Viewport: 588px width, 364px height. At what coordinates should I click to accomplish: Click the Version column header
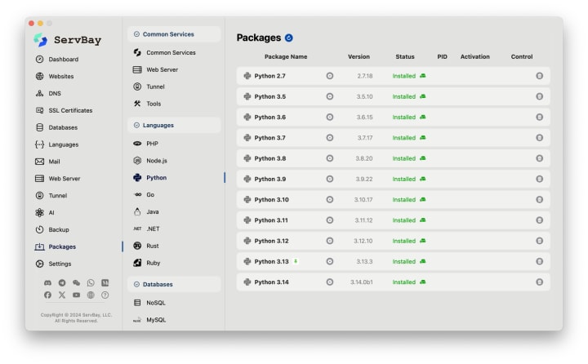click(359, 56)
